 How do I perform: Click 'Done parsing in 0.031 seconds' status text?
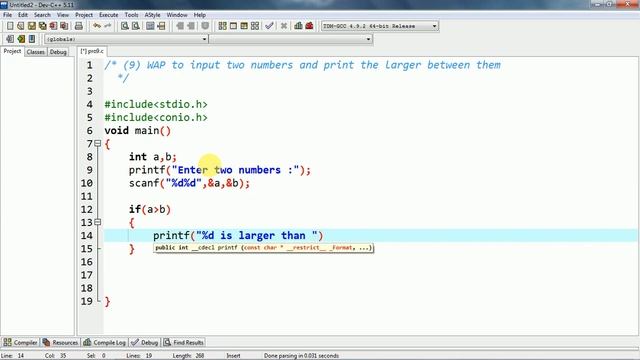coord(301,356)
